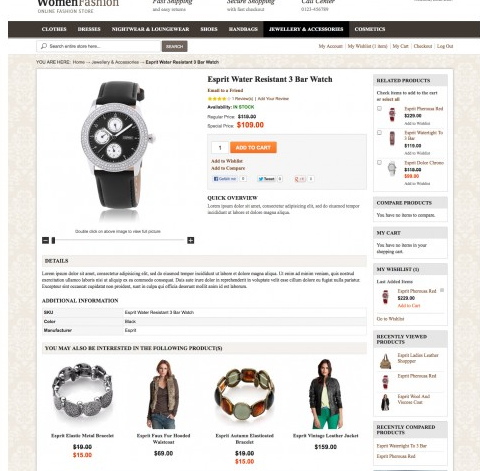
Task: Remove Esprit Phoreuaa Red from wishlist
Action: [x=442, y=290]
